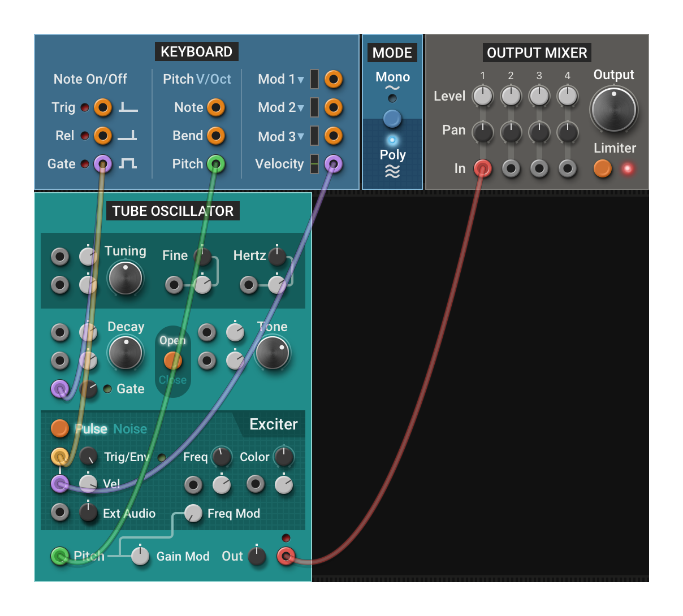The image size is (683, 616).
Task: Toggle the Exciter source to Noise
Action: [x=131, y=429]
